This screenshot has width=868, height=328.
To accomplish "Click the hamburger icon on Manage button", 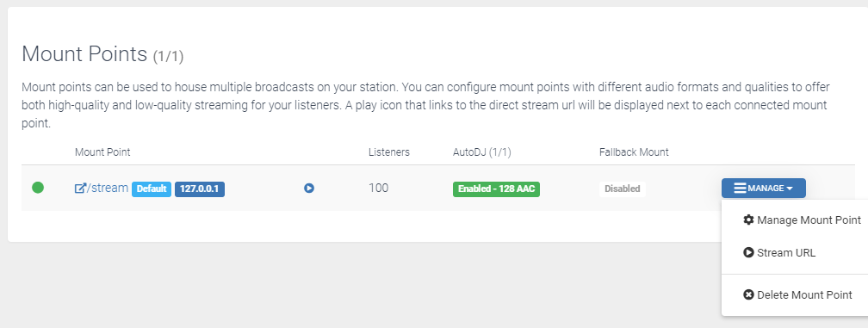I will point(741,188).
